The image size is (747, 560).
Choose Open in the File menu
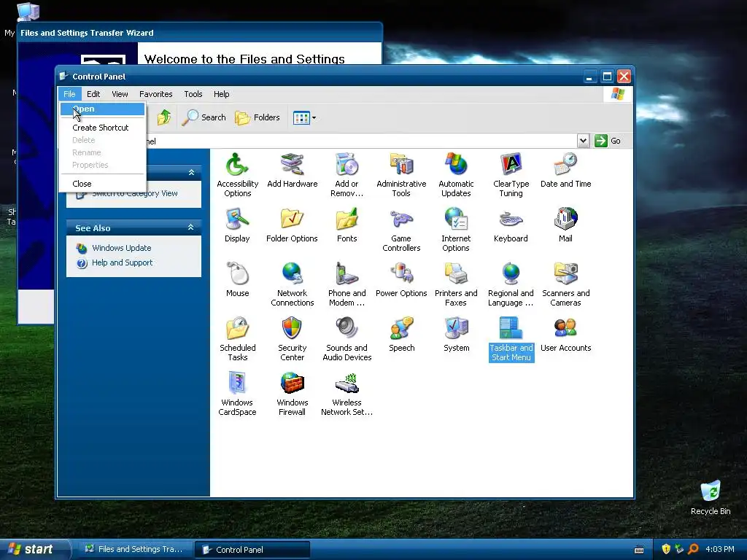coord(102,109)
